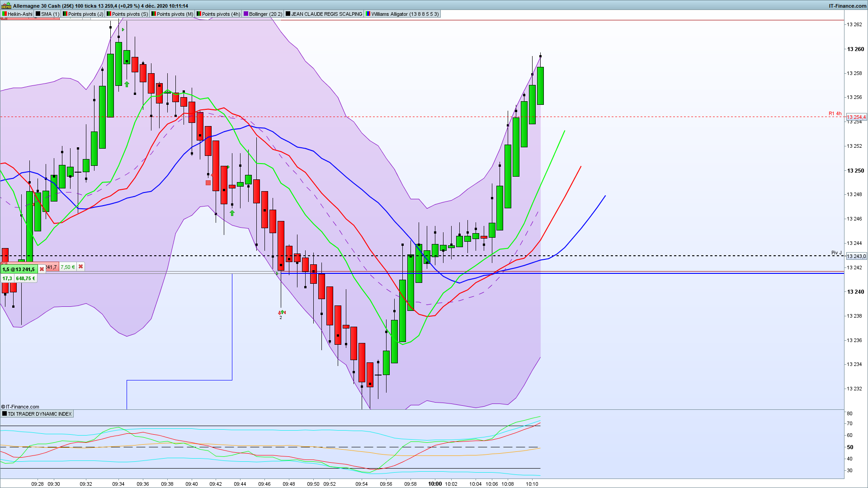868x488 pixels.
Task: Click the DEMO account icon in title bar
Action: click(x=6, y=6)
